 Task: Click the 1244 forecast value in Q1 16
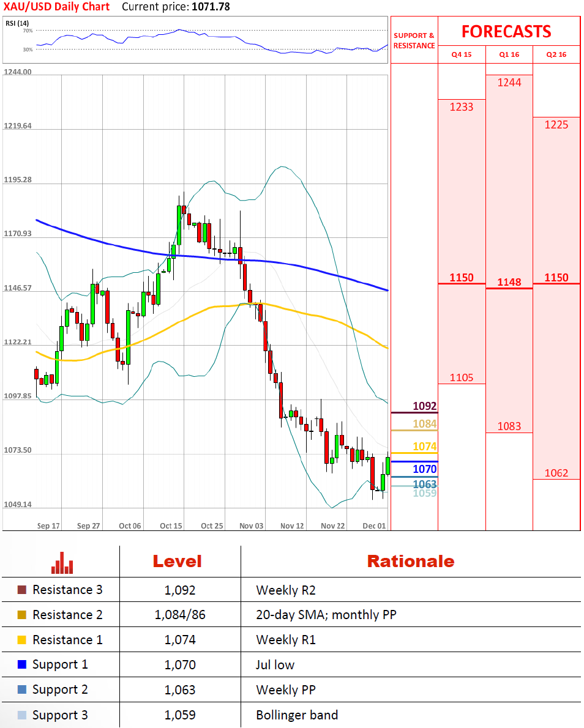coord(509,83)
